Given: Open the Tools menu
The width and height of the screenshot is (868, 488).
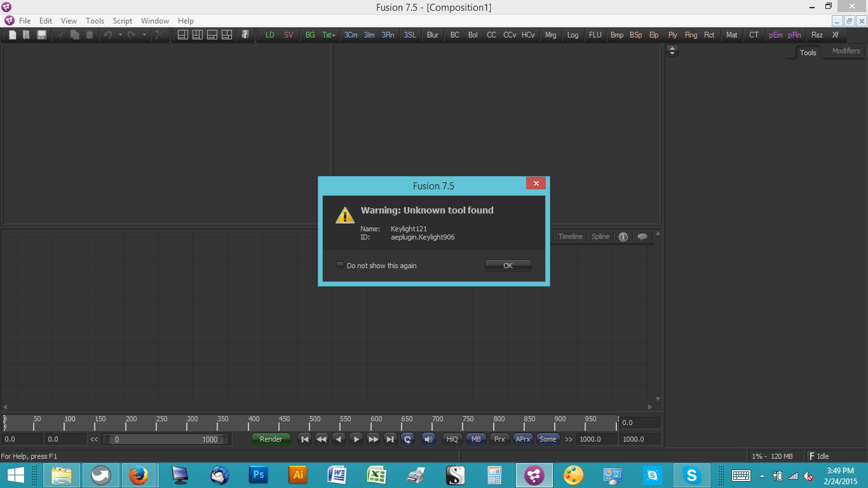Looking at the screenshot, I should (95, 21).
